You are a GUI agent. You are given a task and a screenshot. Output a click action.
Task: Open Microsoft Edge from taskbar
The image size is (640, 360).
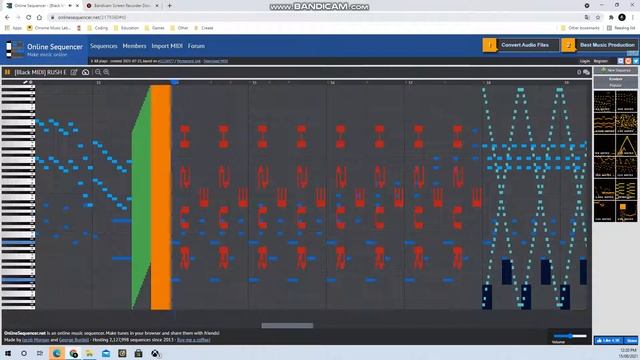click(x=57, y=353)
